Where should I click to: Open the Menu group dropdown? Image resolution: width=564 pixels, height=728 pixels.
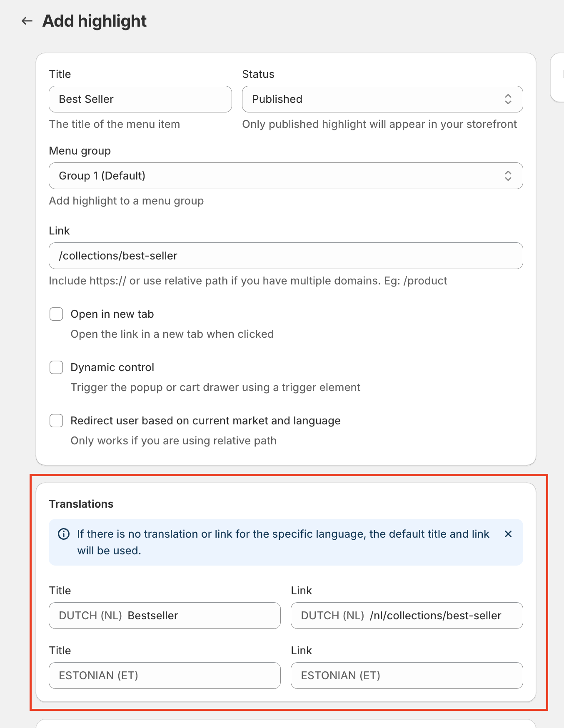pyautogui.click(x=286, y=176)
